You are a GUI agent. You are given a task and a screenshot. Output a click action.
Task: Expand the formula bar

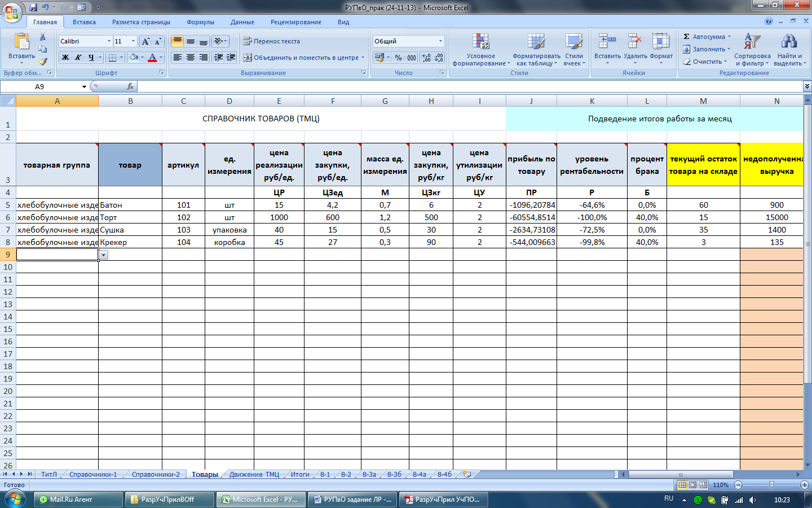pos(807,86)
